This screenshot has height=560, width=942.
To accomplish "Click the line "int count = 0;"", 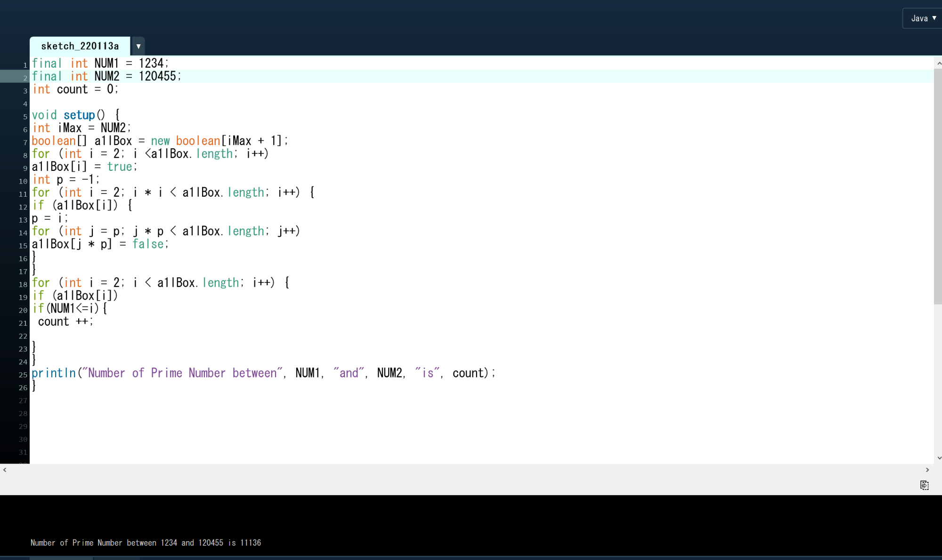I will point(75,89).
